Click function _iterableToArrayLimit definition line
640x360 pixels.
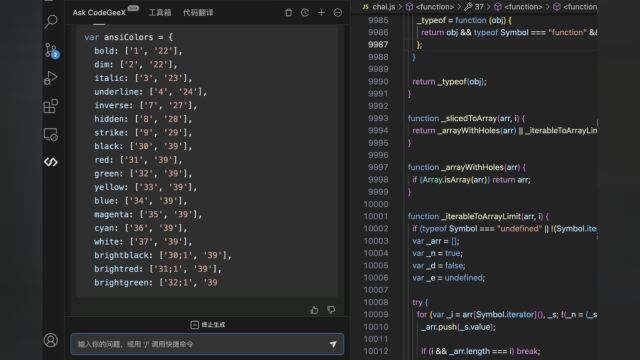click(x=478, y=216)
